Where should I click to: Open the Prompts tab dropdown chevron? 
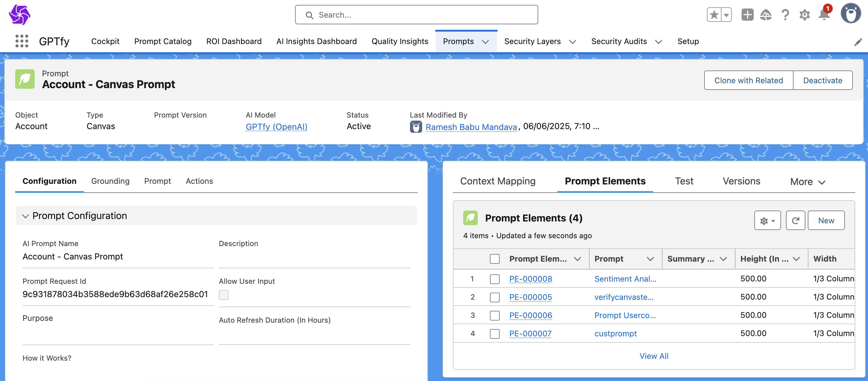tap(485, 42)
